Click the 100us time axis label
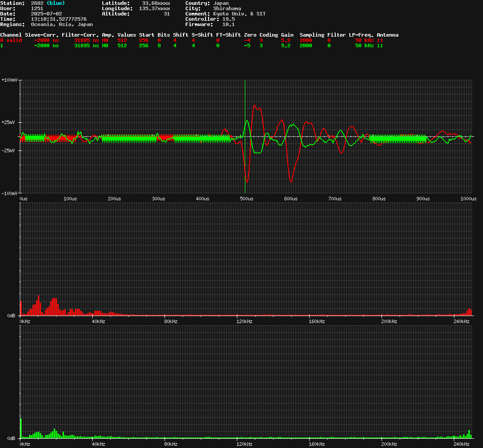Screen dimensions: 483x448 70,199
